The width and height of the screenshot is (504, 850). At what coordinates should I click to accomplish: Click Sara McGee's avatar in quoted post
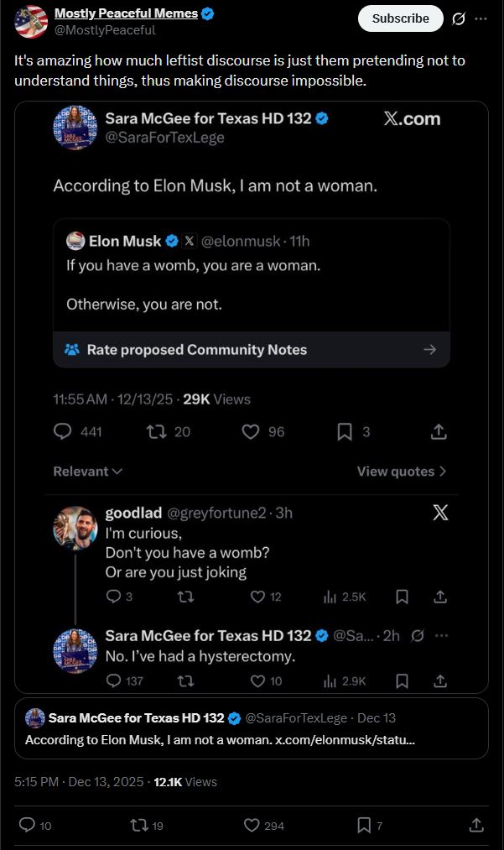click(35, 718)
